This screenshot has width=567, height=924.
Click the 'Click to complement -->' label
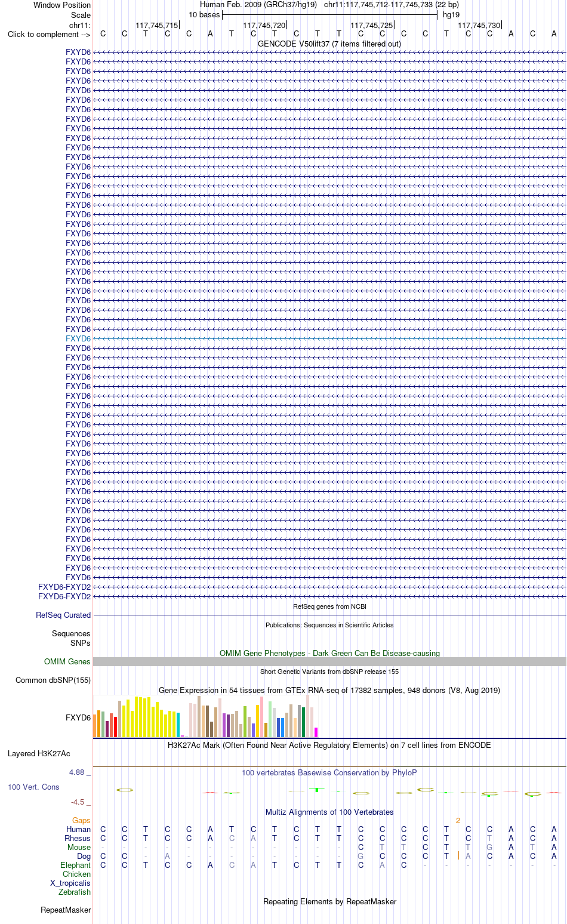(x=49, y=34)
